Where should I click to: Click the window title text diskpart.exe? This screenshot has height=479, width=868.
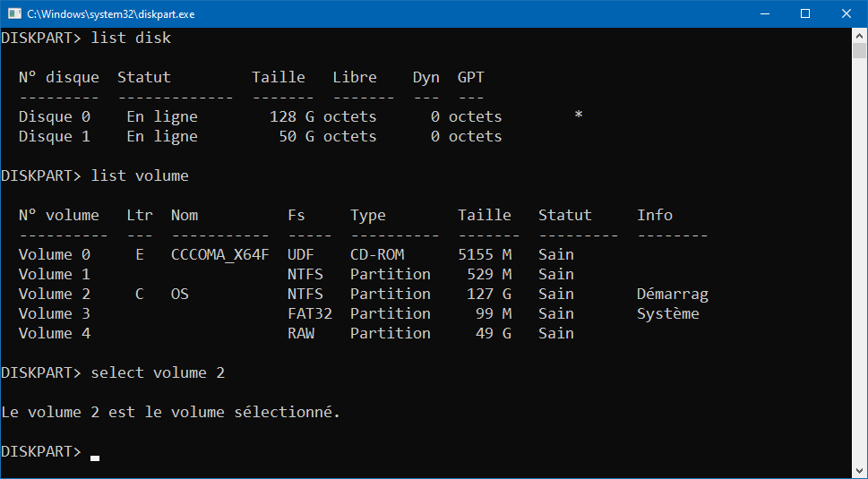pyautogui.click(x=111, y=14)
